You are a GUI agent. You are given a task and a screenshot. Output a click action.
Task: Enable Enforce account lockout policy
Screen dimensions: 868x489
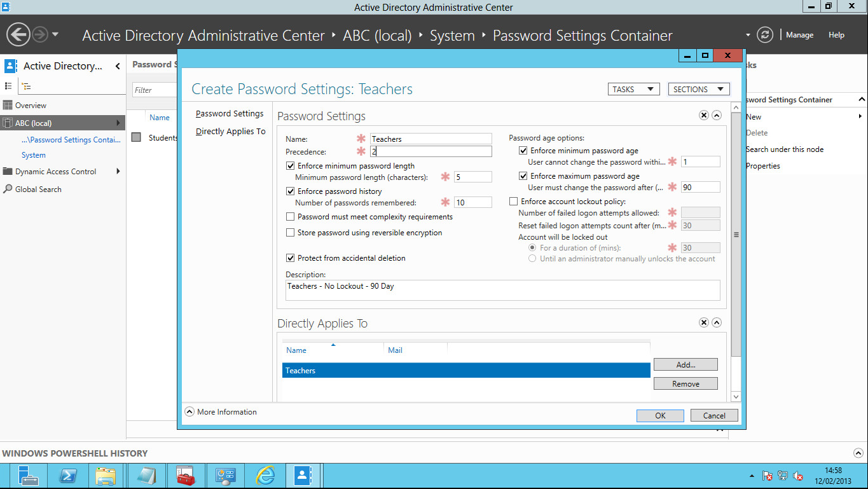point(514,202)
